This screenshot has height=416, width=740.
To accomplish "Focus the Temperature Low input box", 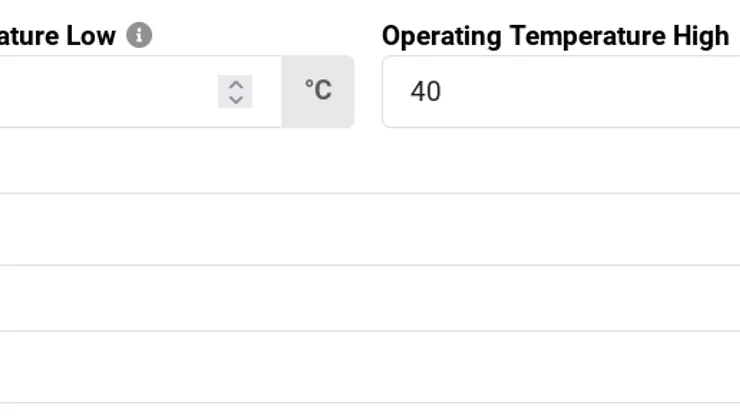I will (x=141, y=92).
